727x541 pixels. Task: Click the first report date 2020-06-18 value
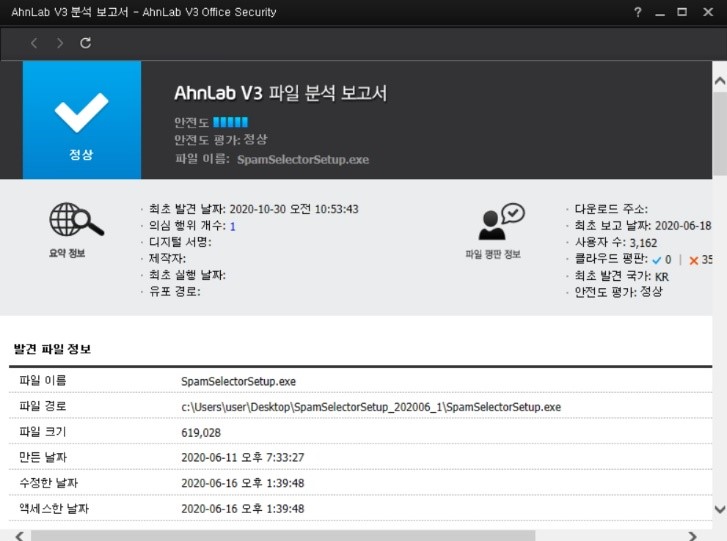pos(683,226)
